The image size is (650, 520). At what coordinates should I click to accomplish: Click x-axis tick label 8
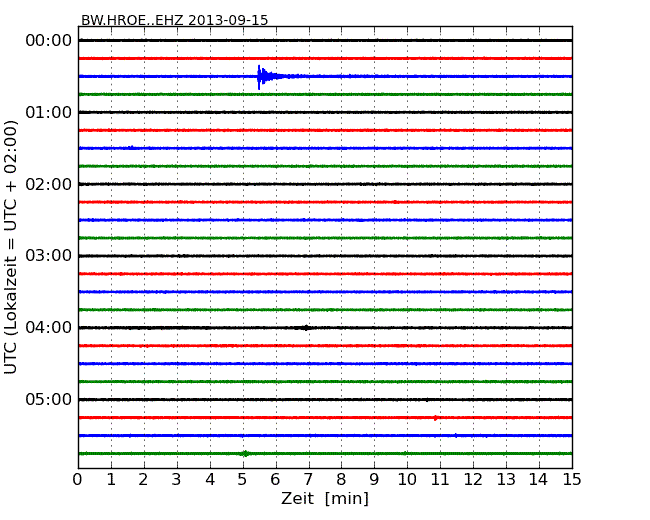pos(341,480)
